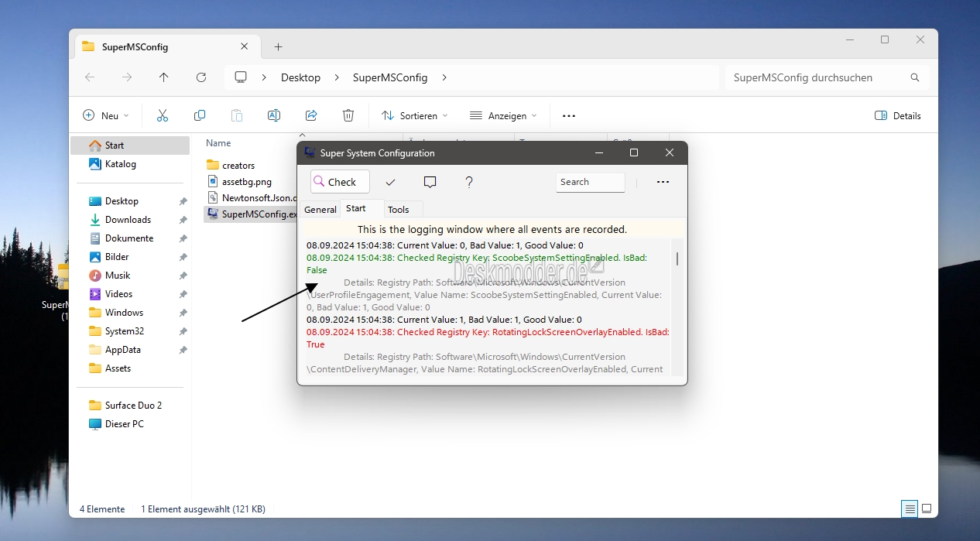Click the pin icon next to Downloads
The width and height of the screenshot is (980, 541).
tap(183, 220)
